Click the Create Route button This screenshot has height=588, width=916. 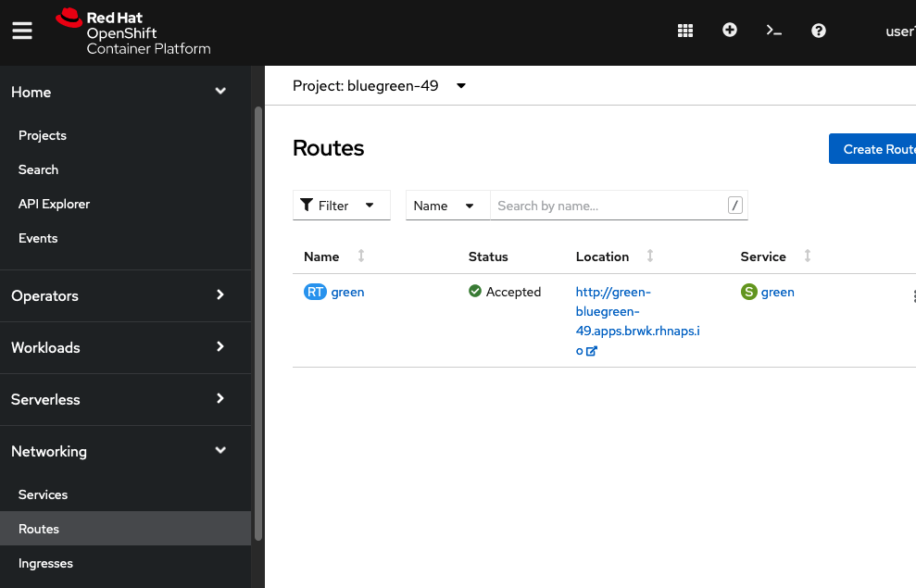click(875, 149)
